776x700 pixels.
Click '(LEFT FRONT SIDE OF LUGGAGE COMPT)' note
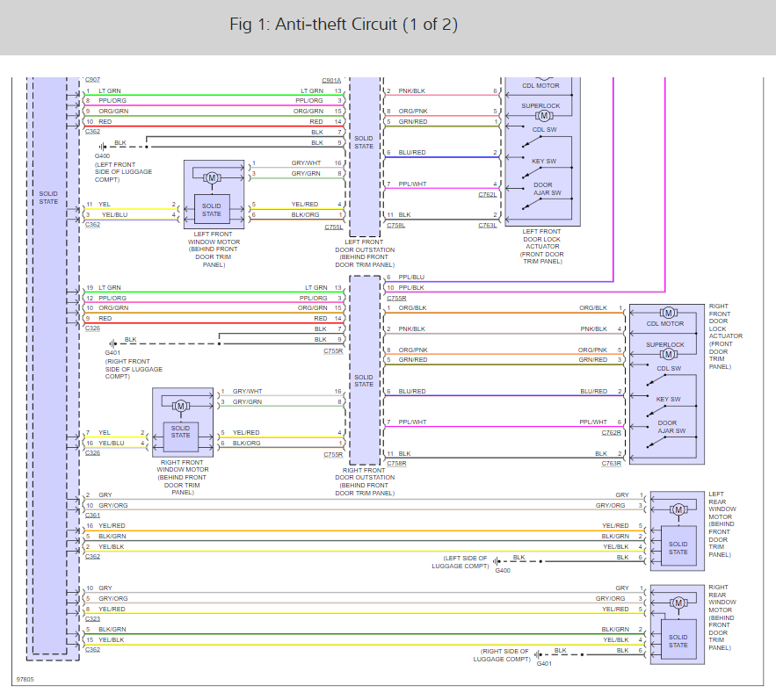123,171
